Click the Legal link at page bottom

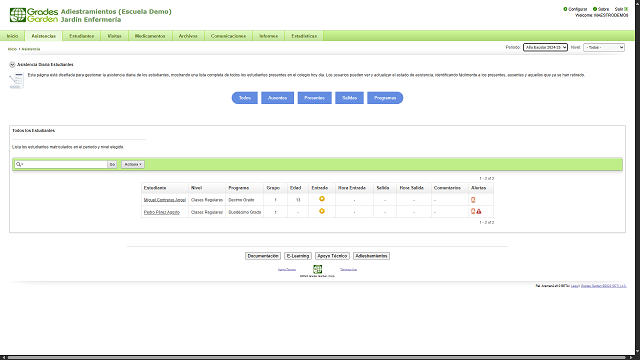575,286
